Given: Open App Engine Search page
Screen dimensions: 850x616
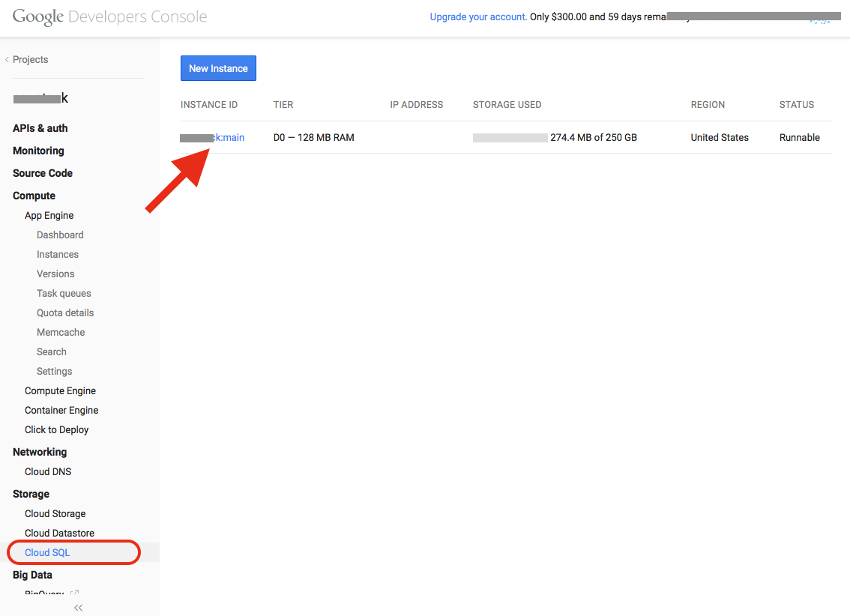Looking at the screenshot, I should click(x=52, y=352).
